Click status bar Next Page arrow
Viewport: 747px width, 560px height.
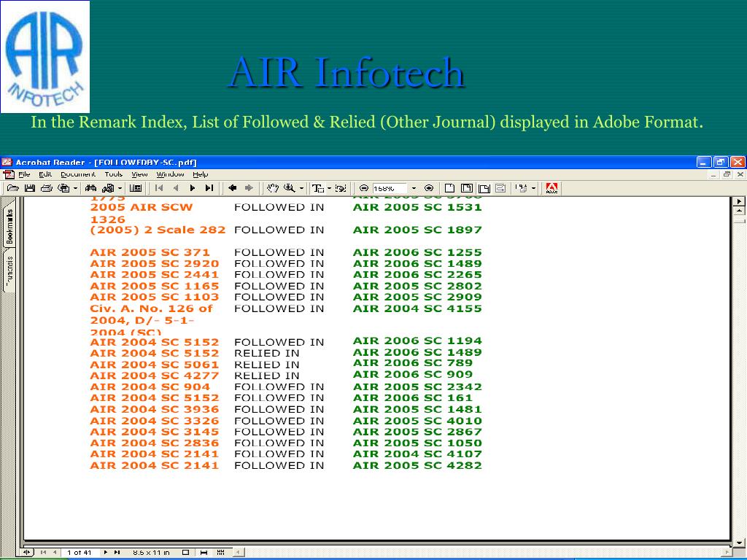pos(105,553)
